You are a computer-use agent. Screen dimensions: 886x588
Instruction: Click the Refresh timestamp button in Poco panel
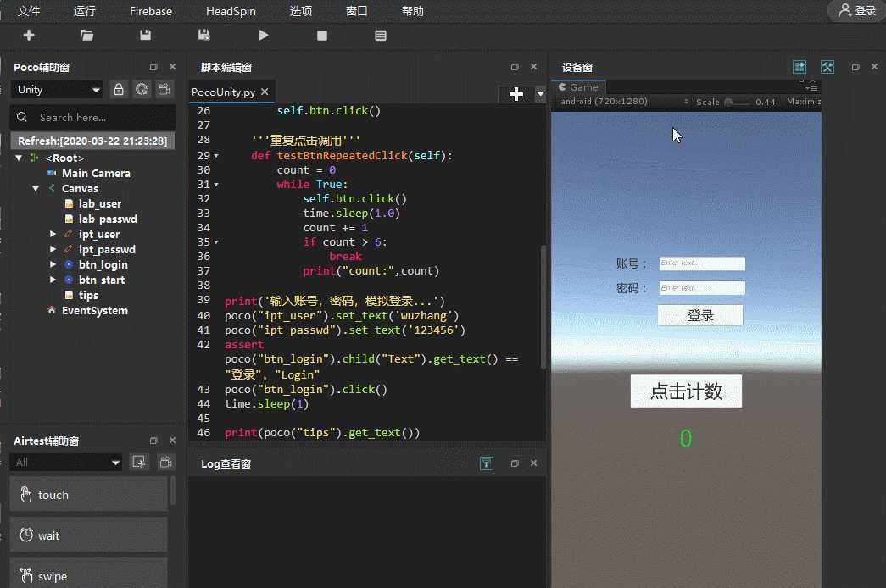click(92, 141)
